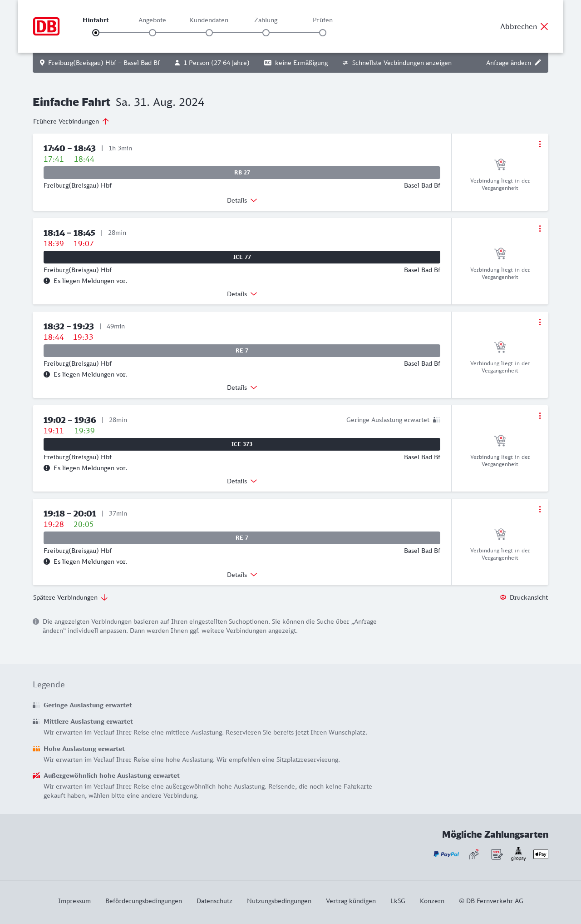The image size is (581, 924).
Task: Click pencil icon to change request
Action: [x=538, y=63]
